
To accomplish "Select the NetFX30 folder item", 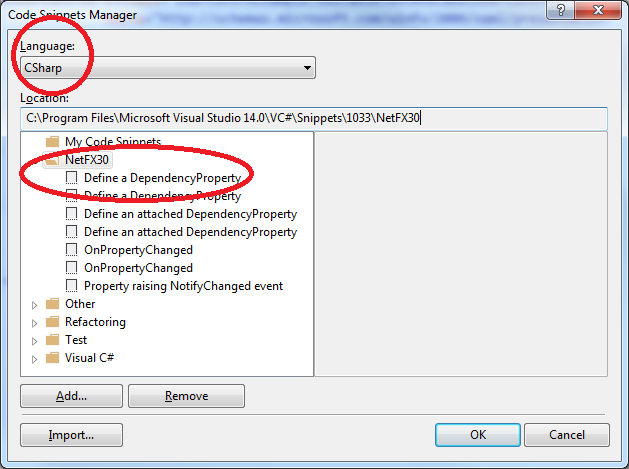I will click(87, 160).
